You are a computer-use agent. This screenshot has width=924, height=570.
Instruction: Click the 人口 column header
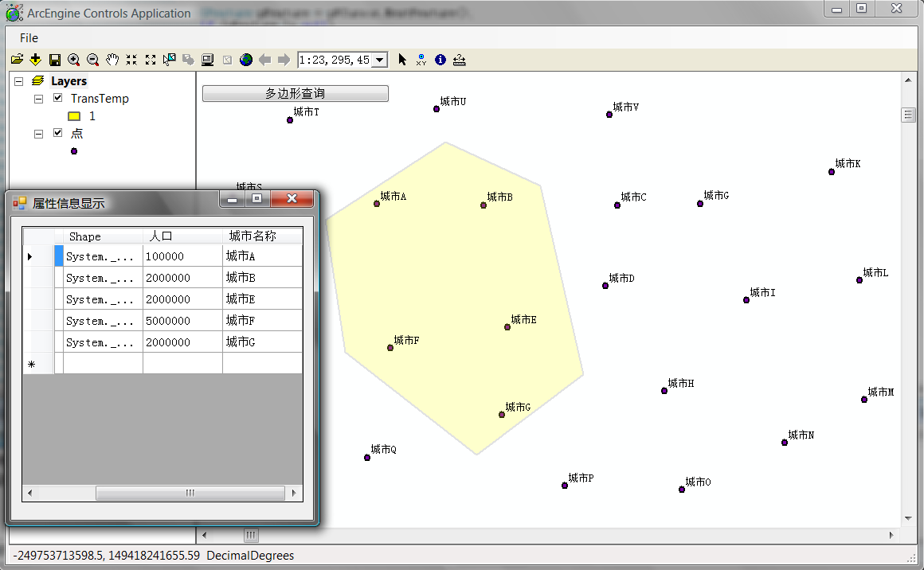pyautogui.click(x=182, y=236)
